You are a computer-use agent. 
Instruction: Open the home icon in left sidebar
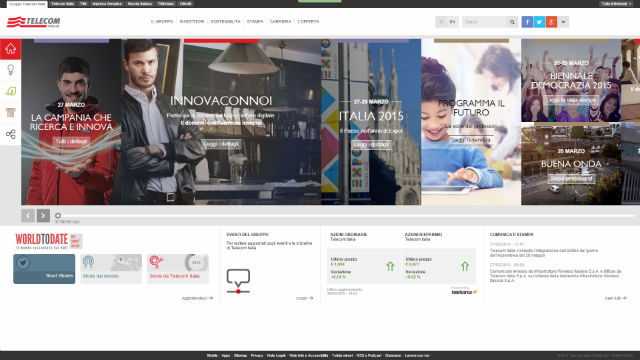pos(10,49)
